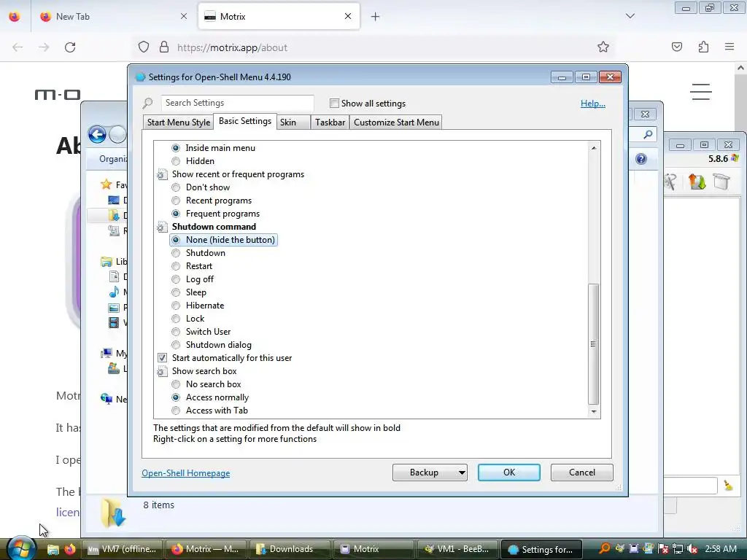Screen dimensions: 747x560
Task: Click the Action Center flag tray icon
Action: tap(663, 549)
